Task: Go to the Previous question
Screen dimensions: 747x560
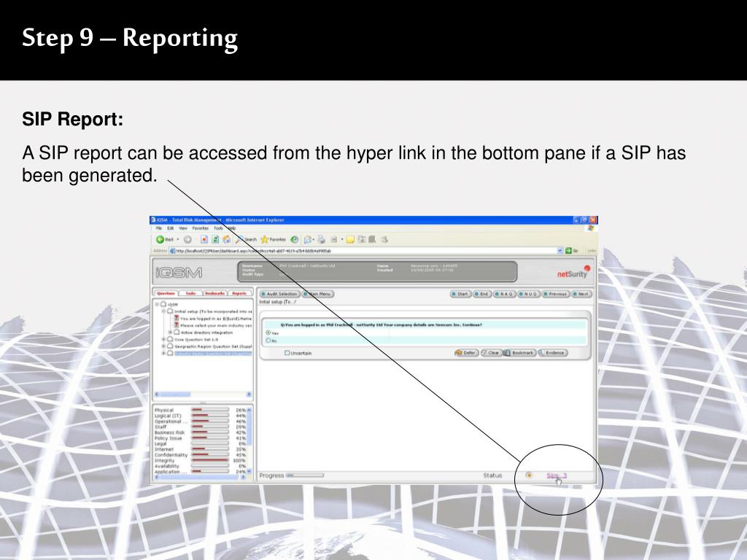Action: tap(555, 294)
